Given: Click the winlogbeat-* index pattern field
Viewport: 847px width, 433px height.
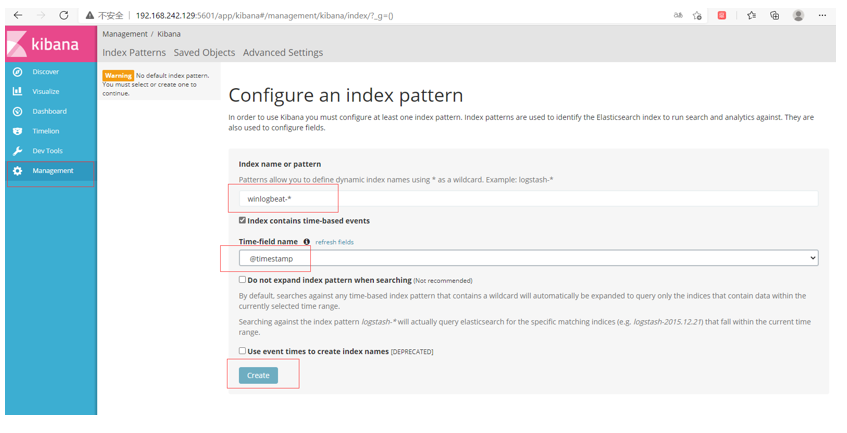Looking at the screenshot, I should pyautogui.click(x=529, y=199).
